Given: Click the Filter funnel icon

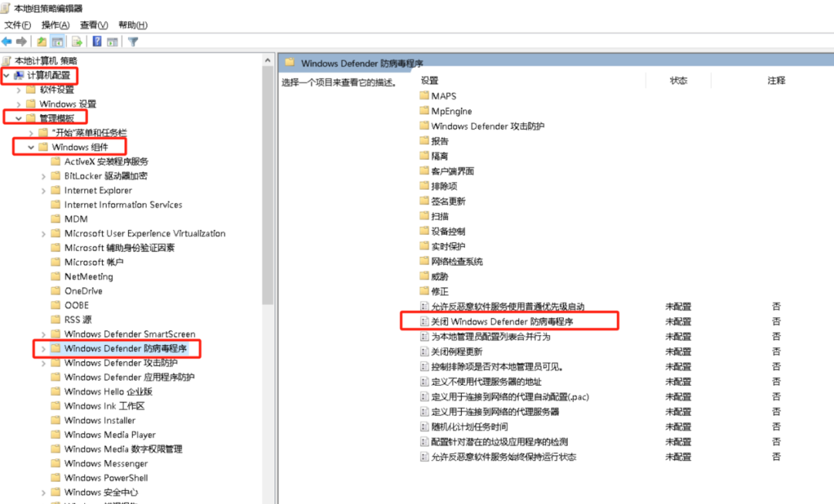Looking at the screenshot, I should (x=133, y=42).
